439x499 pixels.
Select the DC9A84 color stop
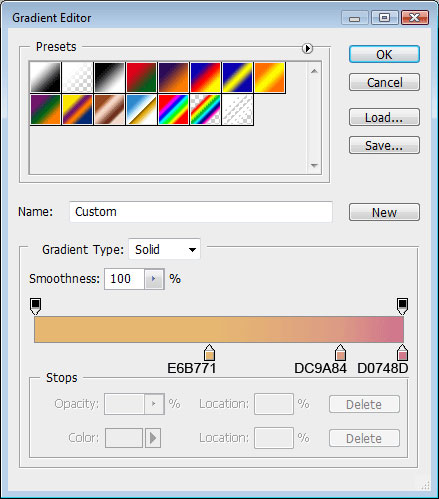(x=340, y=353)
